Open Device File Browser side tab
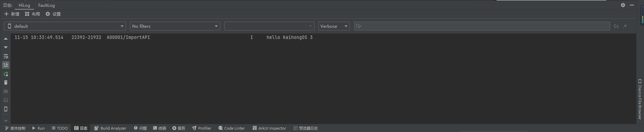The width and height of the screenshot is (644, 132). point(640,99)
